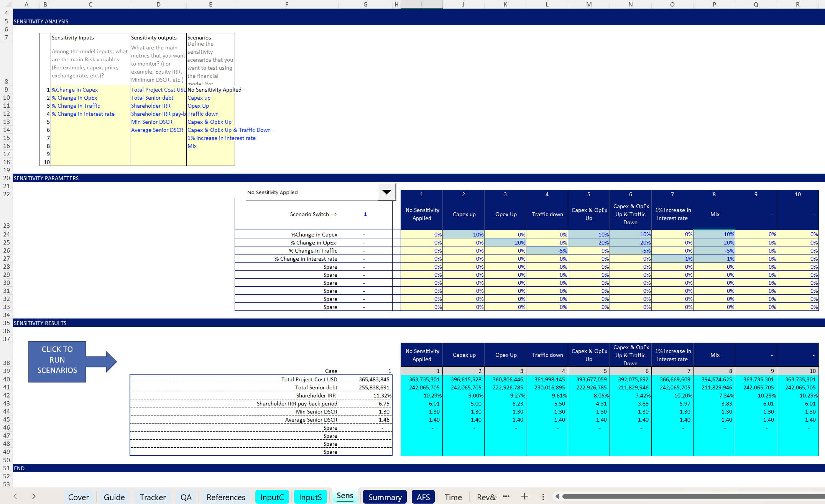The image size is (825, 504).
Task: Show hidden sheet tabs via ellipsis
Action: pyautogui.click(x=506, y=497)
